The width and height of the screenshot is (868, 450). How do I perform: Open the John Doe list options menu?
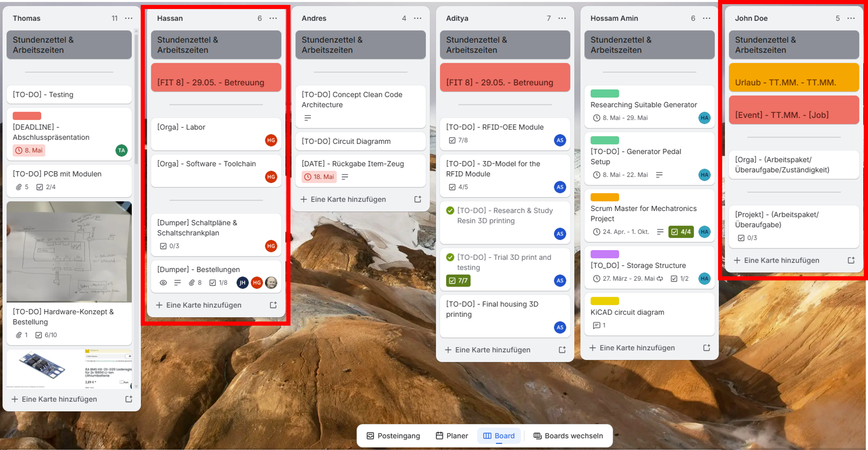851,18
